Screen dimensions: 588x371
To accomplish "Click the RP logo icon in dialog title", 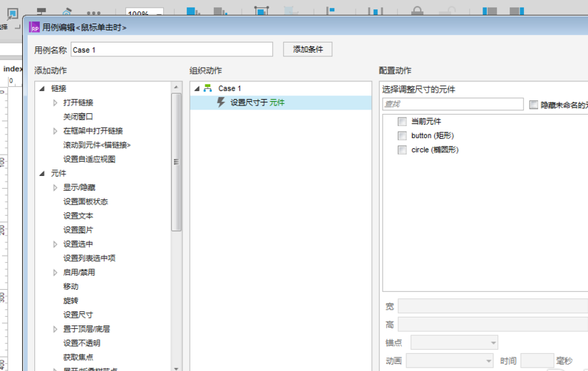I will tap(34, 27).
